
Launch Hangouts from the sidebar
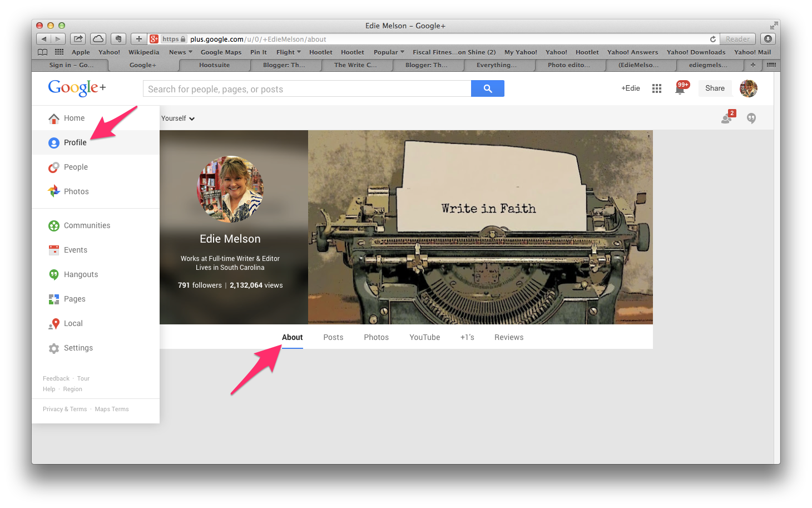coord(73,274)
